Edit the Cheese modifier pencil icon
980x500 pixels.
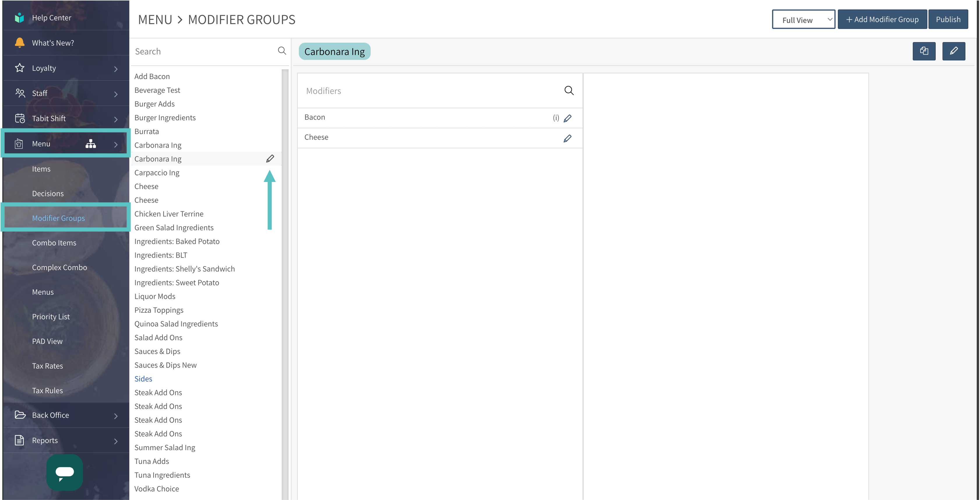coord(567,138)
